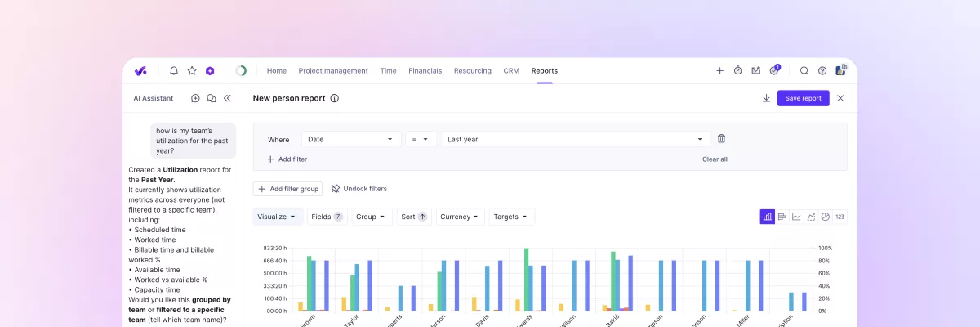This screenshot has width=980, height=327.
Task: Start a new AI Assistant chat
Action: pyautogui.click(x=195, y=98)
